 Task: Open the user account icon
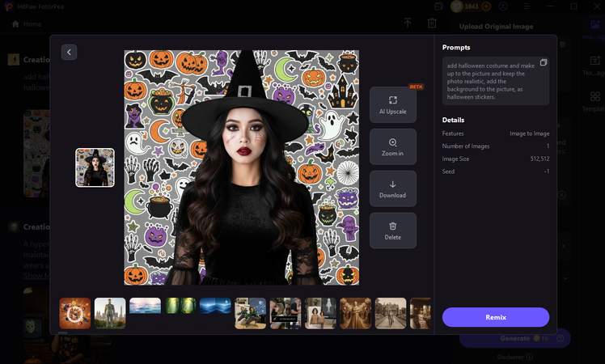[503, 6]
